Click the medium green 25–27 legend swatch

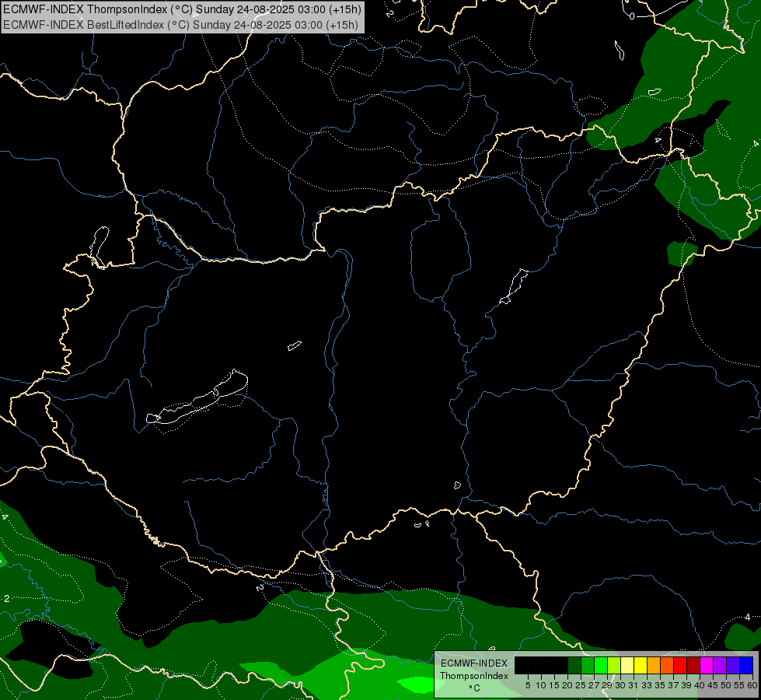(588, 665)
